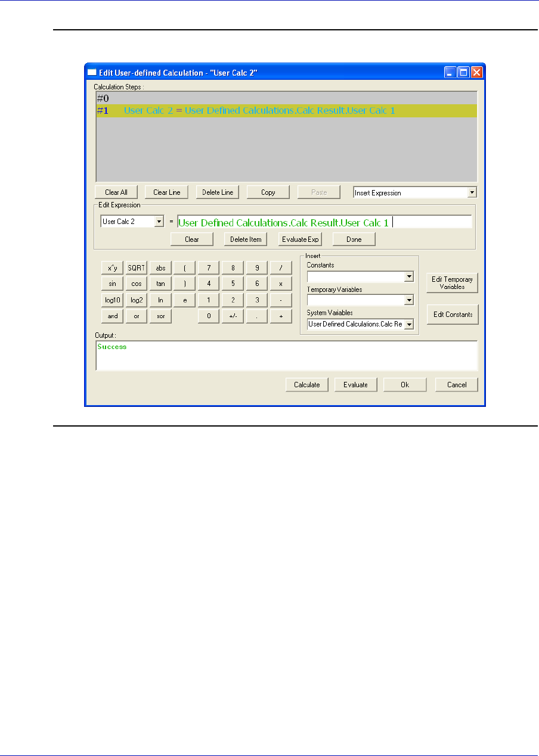Select calculation step #0 row
The height and width of the screenshot is (756, 539).
[286, 98]
